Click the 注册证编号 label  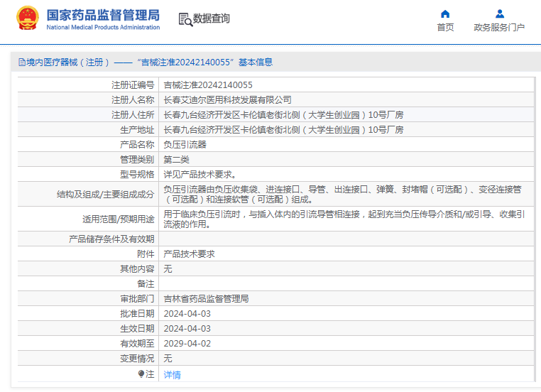133,85
